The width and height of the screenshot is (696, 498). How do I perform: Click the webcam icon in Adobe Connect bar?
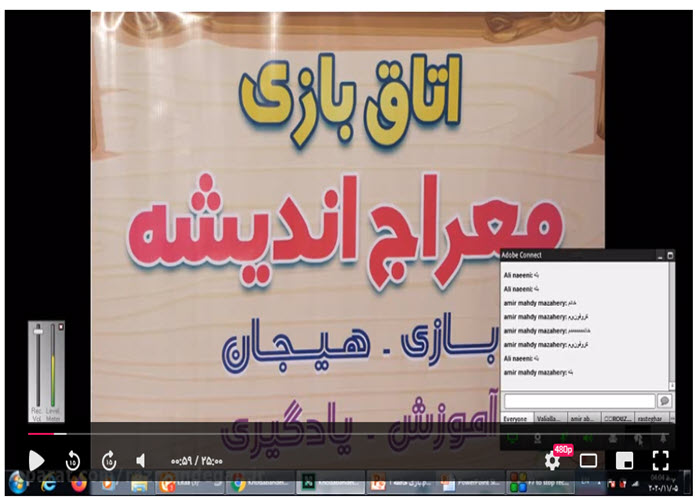(x=538, y=439)
